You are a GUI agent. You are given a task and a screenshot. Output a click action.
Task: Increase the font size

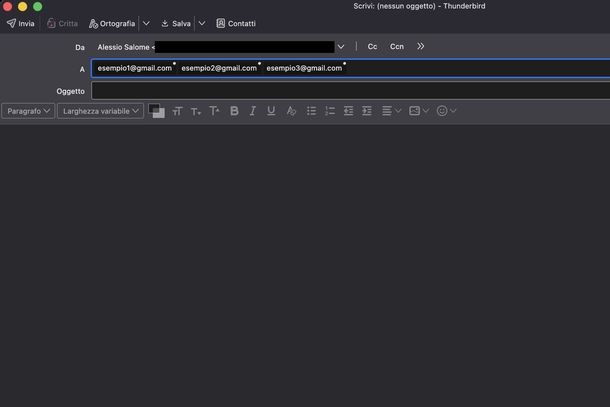click(214, 111)
